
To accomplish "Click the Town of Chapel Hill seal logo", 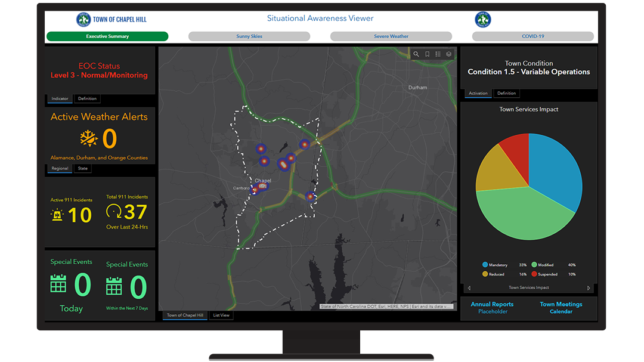I will pos(84,18).
